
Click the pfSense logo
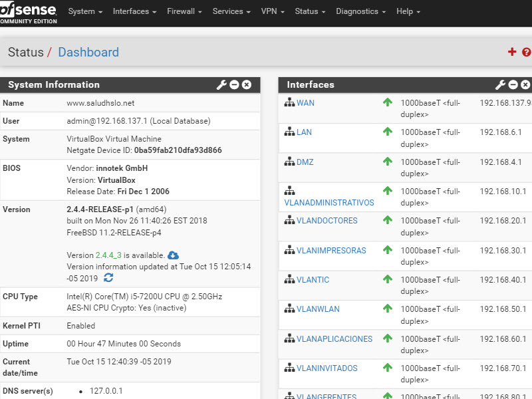click(29, 13)
